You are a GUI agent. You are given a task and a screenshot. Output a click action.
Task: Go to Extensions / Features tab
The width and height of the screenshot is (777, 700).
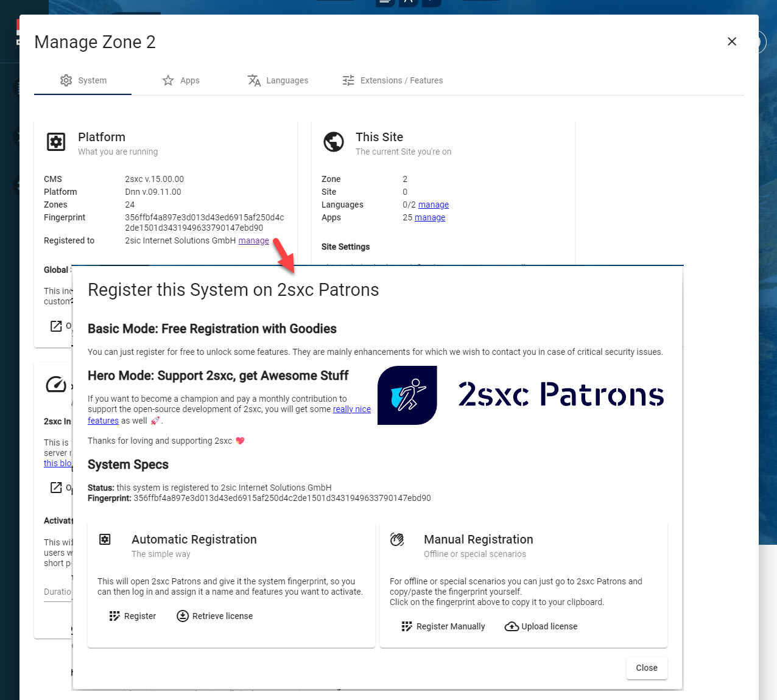tap(392, 80)
